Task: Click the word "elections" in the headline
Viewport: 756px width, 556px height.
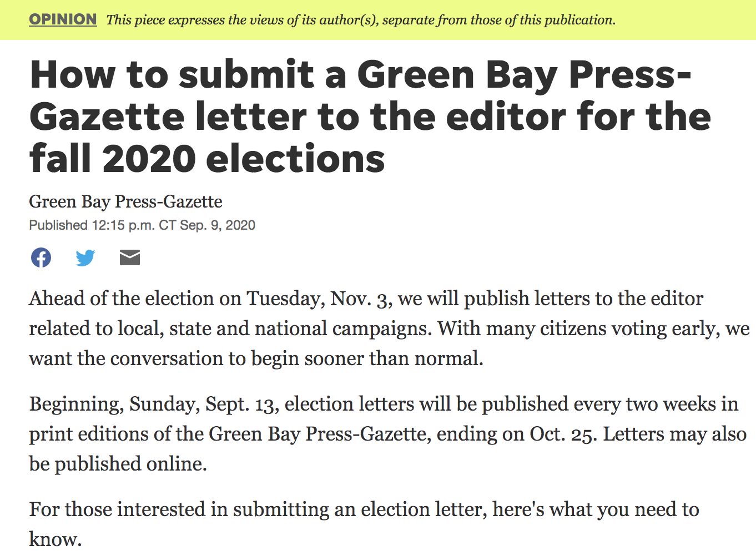Action: [x=295, y=159]
